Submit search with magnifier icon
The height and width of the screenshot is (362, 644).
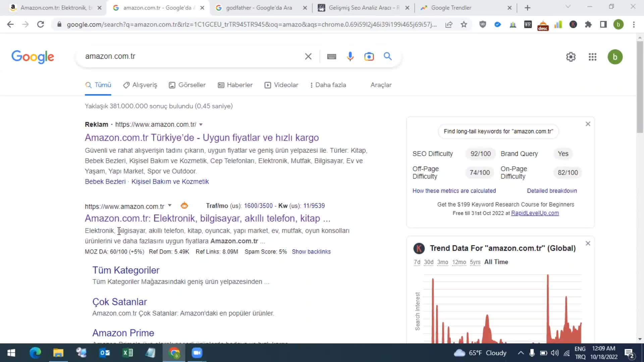[x=388, y=56]
